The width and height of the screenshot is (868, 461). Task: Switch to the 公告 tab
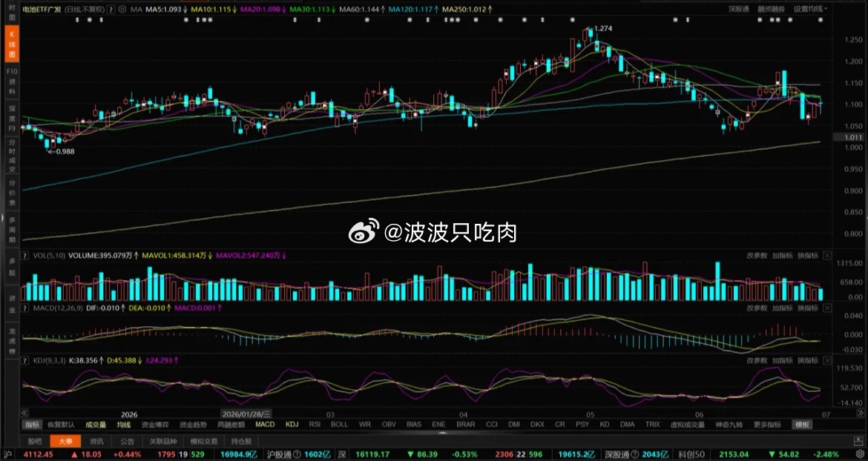click(x=127, y=441)
